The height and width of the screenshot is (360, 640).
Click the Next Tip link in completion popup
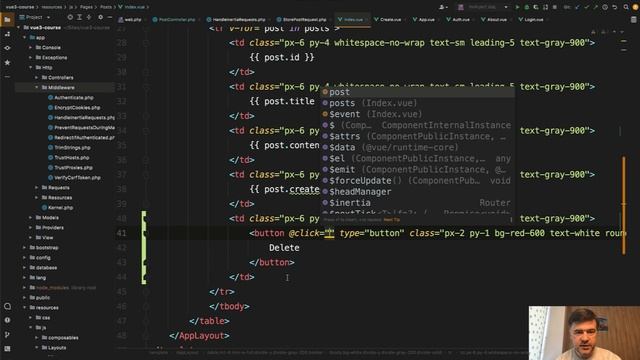click(392, 220)
